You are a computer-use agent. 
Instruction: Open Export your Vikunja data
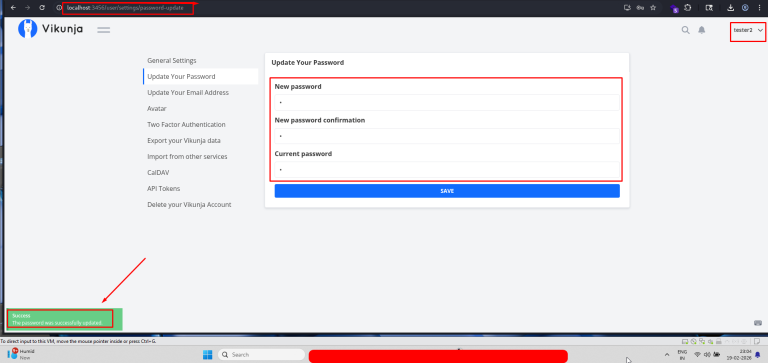pos(184,141)
